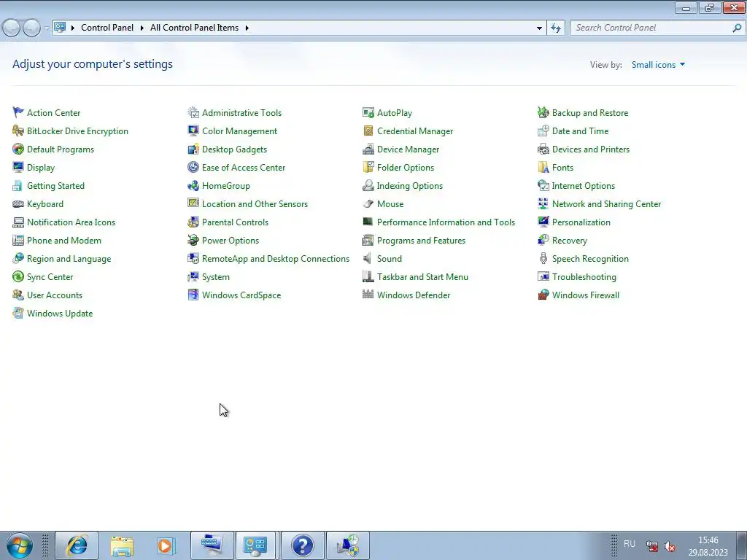The image size is (747, 560).
Task: Click the network tray icon
Action: pyautogui.click(x=651, y=546)
